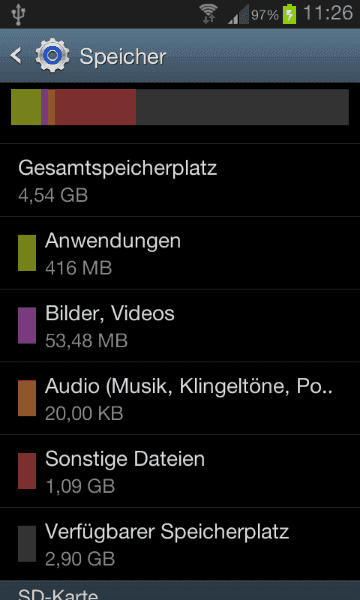Tap the USB connection icon in status bar

point(18,14)
